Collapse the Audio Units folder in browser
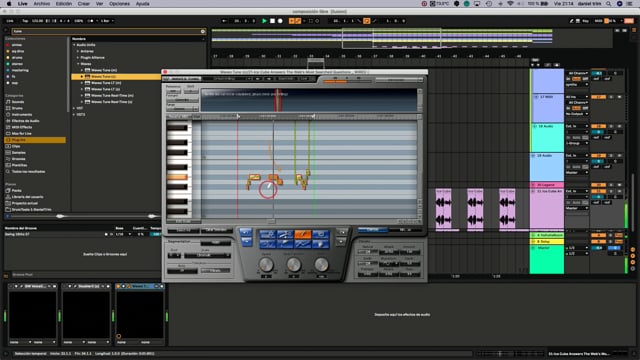 74,45
